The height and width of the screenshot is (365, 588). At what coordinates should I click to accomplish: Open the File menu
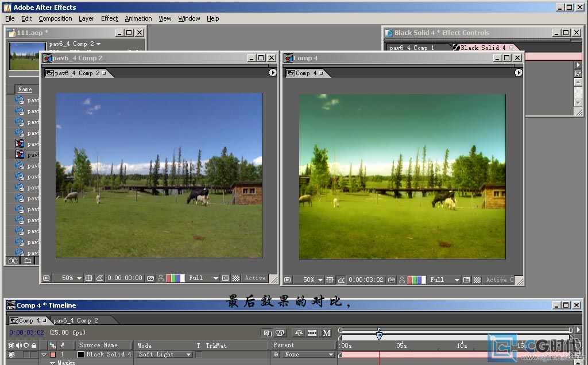[10, 18]
